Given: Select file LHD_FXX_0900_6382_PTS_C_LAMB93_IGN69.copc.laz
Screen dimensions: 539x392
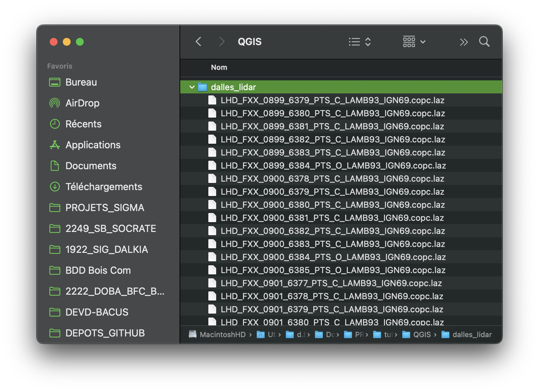Looking at the screenshot, I should (341, 231).
